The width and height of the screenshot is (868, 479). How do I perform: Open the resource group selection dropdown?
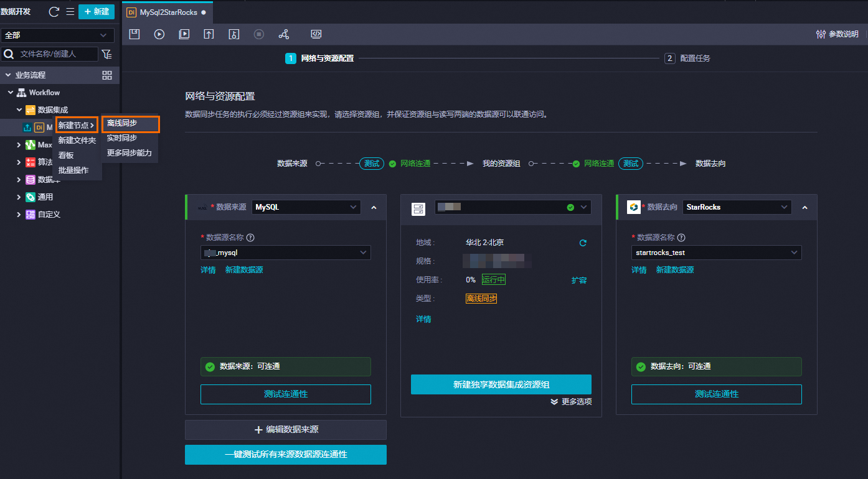(512, 207)
